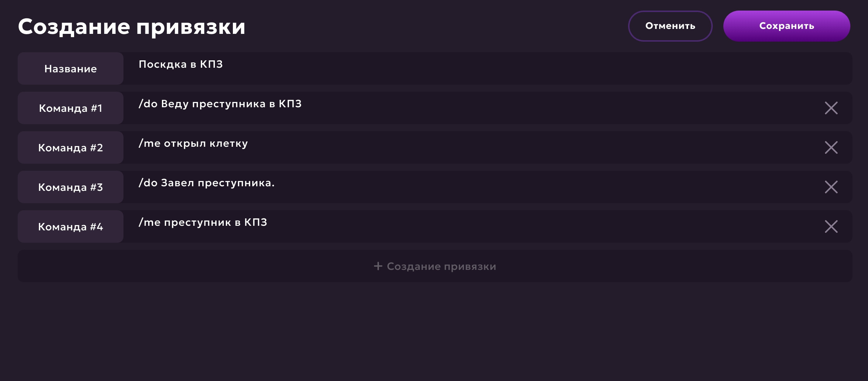
Task: Click the Команда #3 label
Action: point(71,187)
